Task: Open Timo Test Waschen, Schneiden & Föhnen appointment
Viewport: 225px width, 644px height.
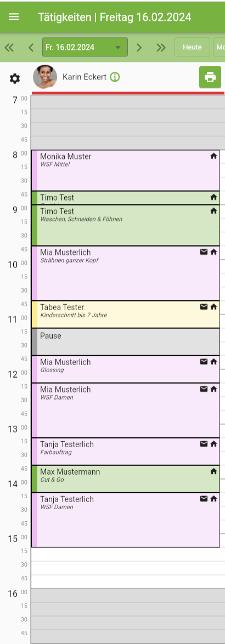Action: pyautogui.click(x=126, y=225)
